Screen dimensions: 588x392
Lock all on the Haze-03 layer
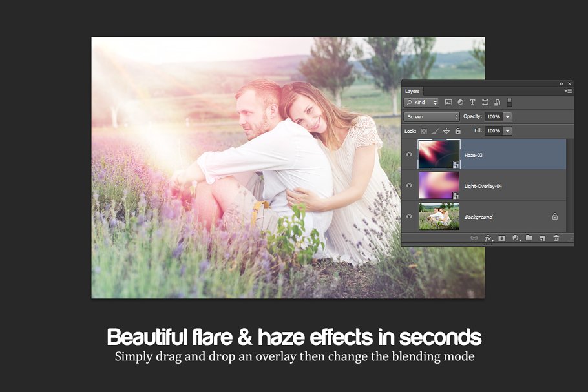pyautogui.click(x=458, y=130)
